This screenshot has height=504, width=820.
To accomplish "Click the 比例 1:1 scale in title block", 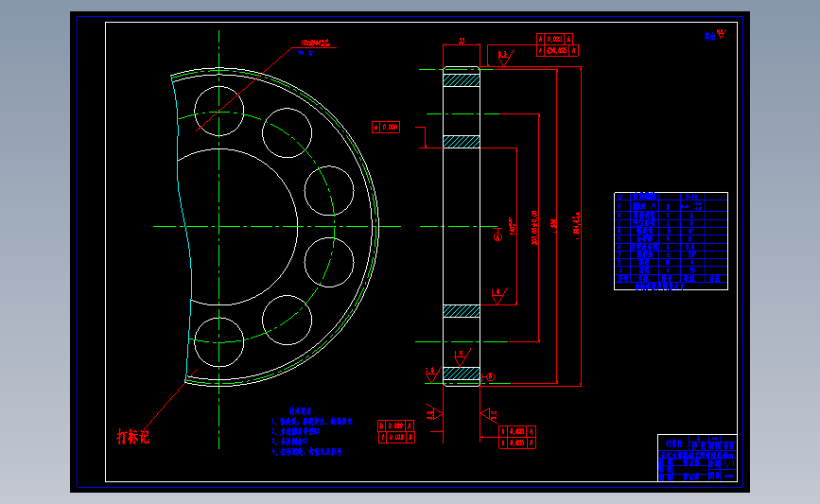I will 722,463.
